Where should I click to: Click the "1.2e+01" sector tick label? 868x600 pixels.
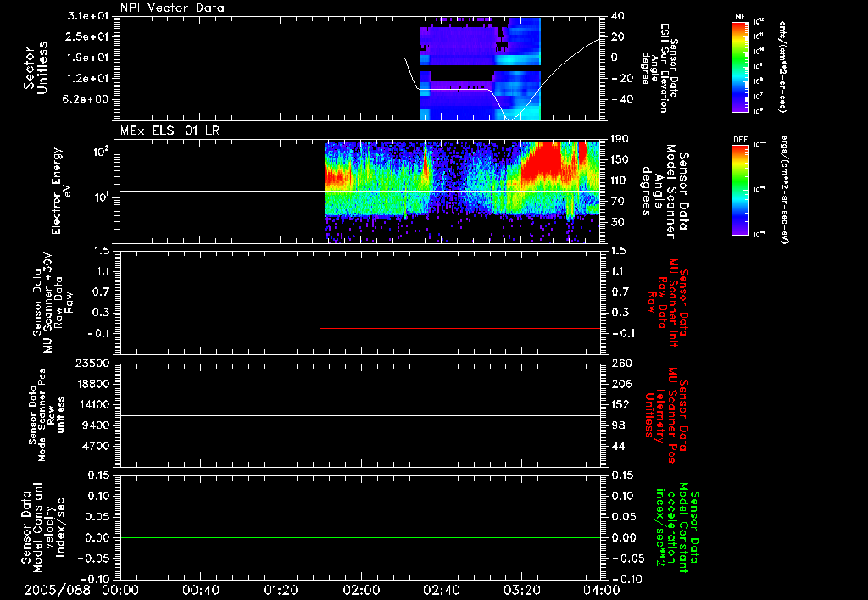coord(88,79)
